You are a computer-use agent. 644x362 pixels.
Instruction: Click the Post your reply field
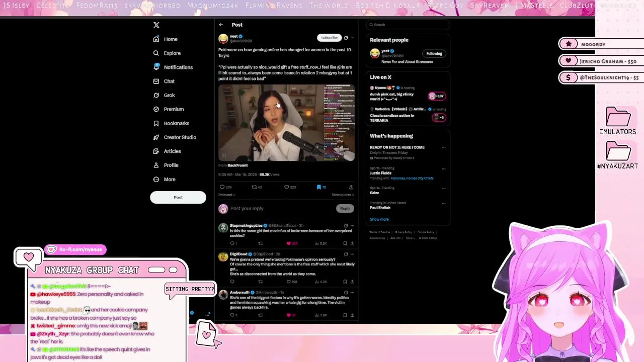coord(282,209)
